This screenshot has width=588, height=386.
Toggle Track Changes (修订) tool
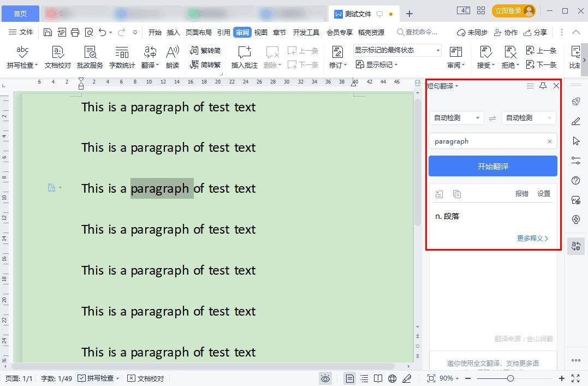click(337, 57)
